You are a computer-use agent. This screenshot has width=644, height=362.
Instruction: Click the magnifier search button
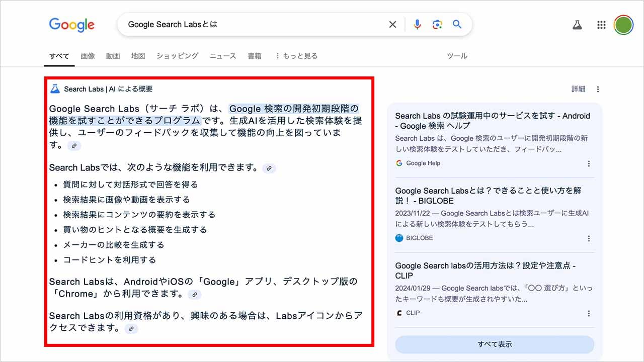(457, 24)
